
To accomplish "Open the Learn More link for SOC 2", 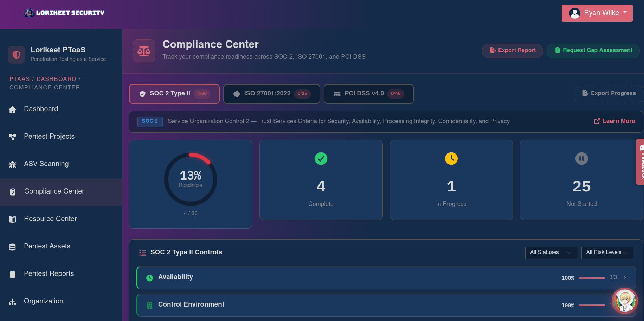I will 614,121.
